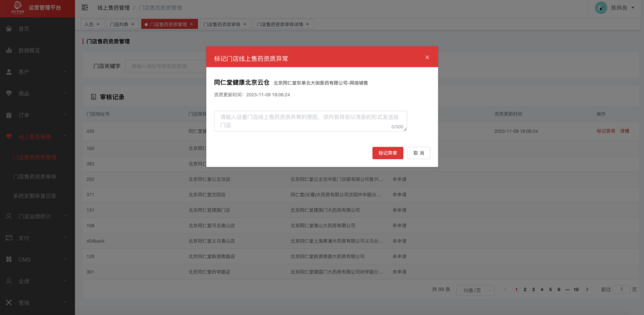Open the 陈炜良 user dropdown arrow
The width and height of the screenshot is (644, 315).
(632, 8)
